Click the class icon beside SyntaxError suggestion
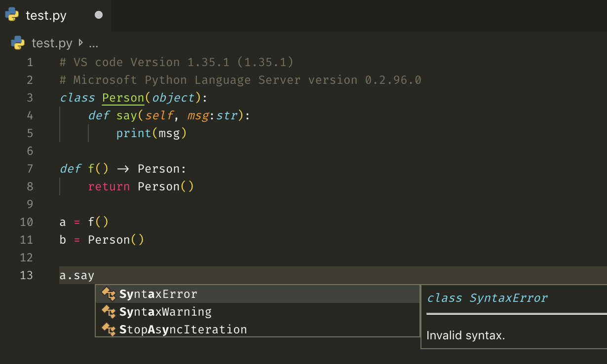The image size is (607, 364). coord(109,293)
